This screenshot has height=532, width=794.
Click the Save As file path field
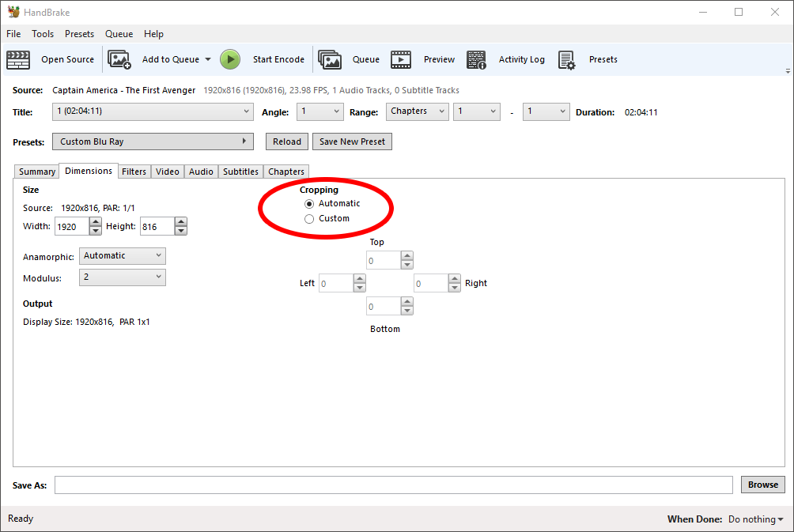394,485
